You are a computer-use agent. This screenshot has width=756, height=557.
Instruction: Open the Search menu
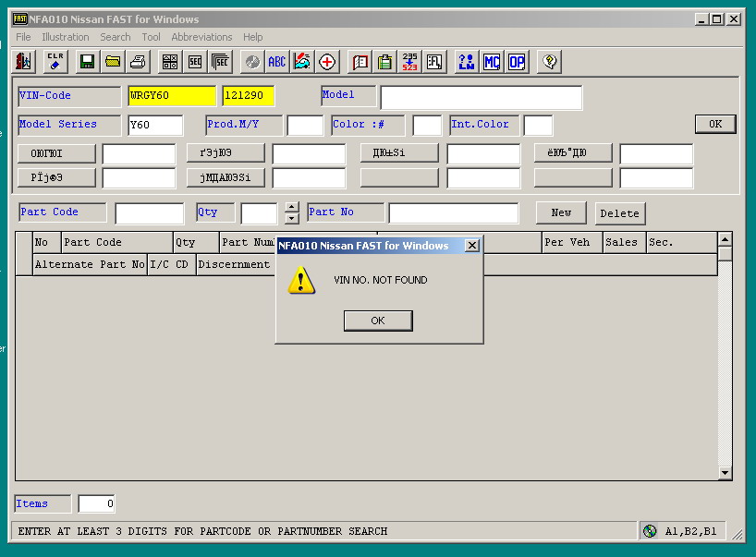click(116, 37)
